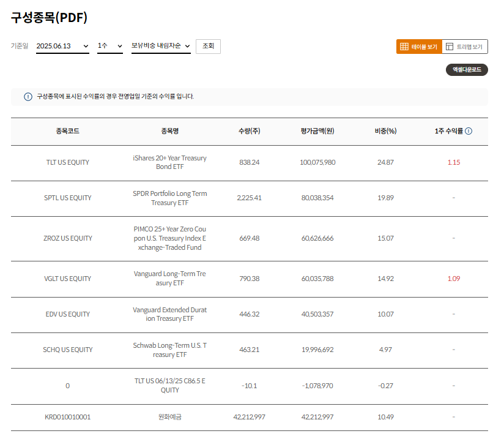Screen dimensions: 504x439
Task: Switch display mode using treemap toggle button
Action: click(465, 47)
